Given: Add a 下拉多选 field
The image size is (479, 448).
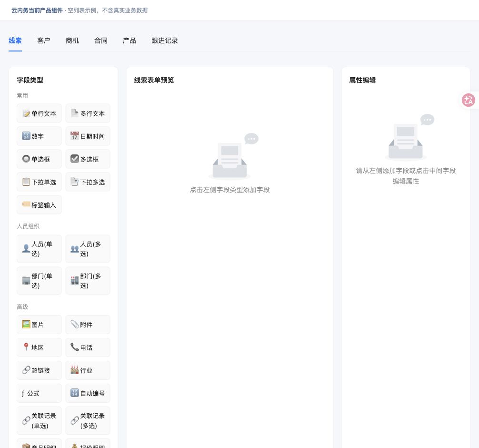Looking at the screenshot, I should [x=88, y=182].
